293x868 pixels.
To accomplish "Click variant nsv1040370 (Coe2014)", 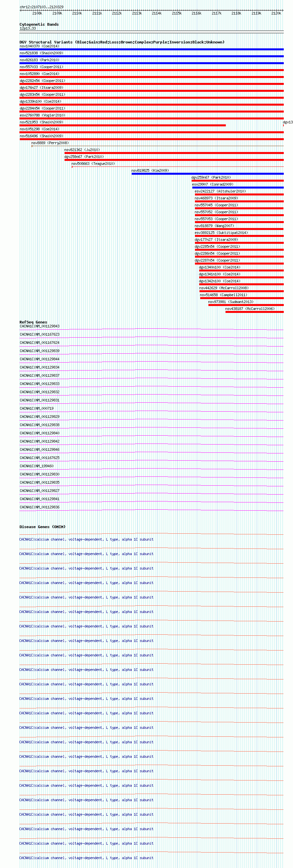I will click(x=40, y=46).
